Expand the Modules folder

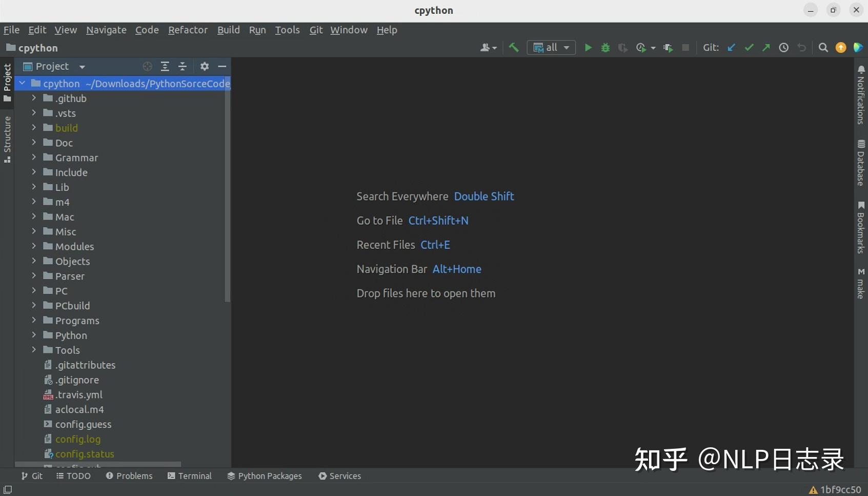pyautogui.click(x=34, y=246)
